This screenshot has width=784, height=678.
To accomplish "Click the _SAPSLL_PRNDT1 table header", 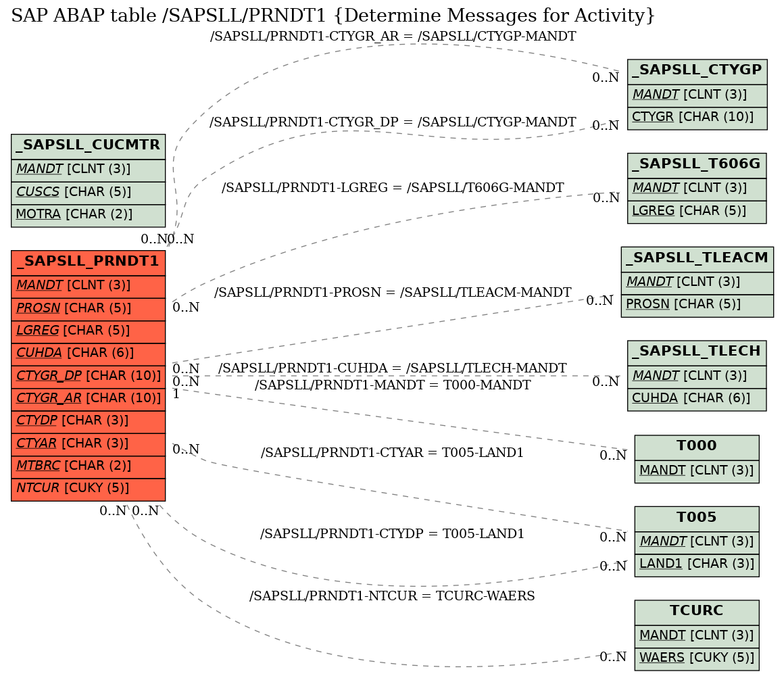I will [88, 262].
